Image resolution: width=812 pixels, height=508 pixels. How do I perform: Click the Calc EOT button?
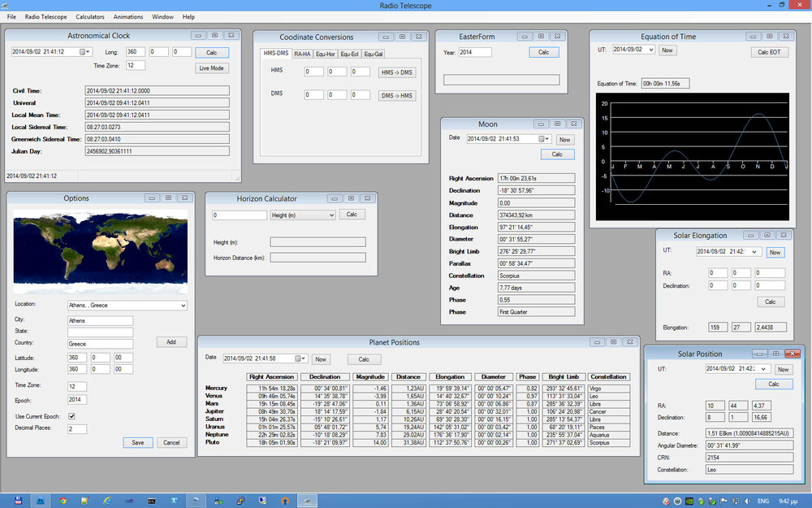pyautogui.click(x=769, y=52)
